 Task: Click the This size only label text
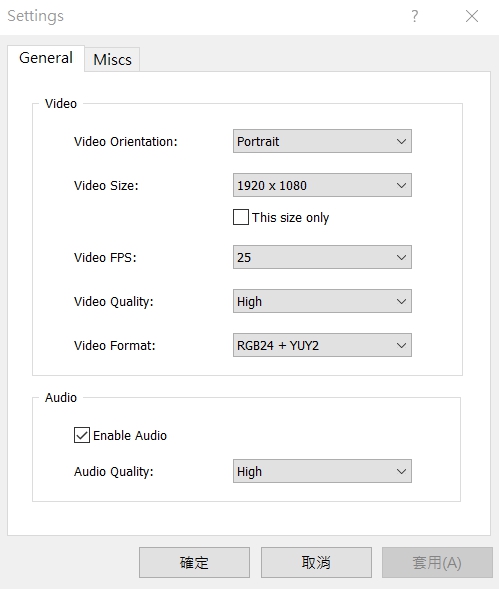pos(290,217)
